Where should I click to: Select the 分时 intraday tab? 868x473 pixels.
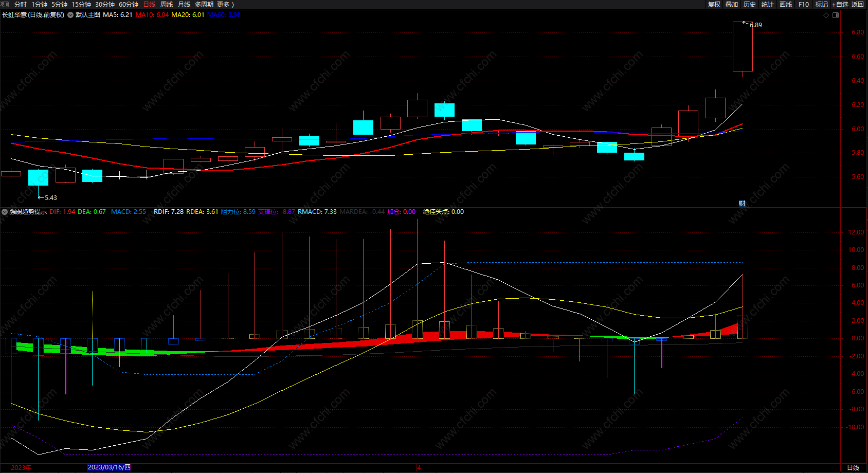[x=21, y=4]
